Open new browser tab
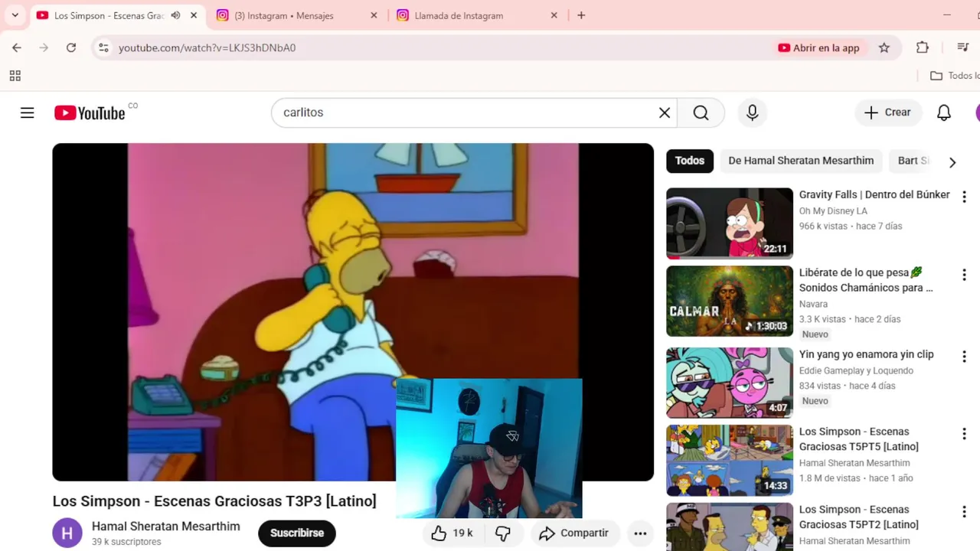The width and height of the screenshot is (980, 551). pyautogui.click(x=581, y=15)
